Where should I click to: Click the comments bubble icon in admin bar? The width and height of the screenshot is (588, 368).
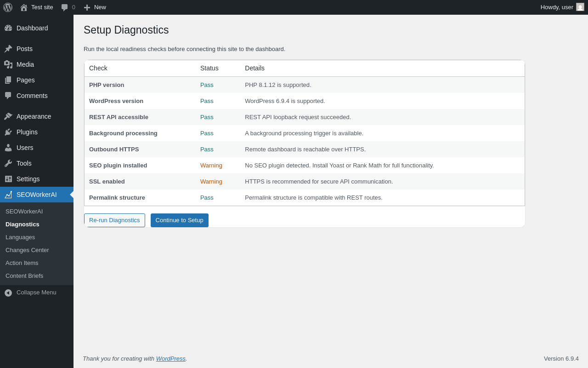(x=65, y=7)
